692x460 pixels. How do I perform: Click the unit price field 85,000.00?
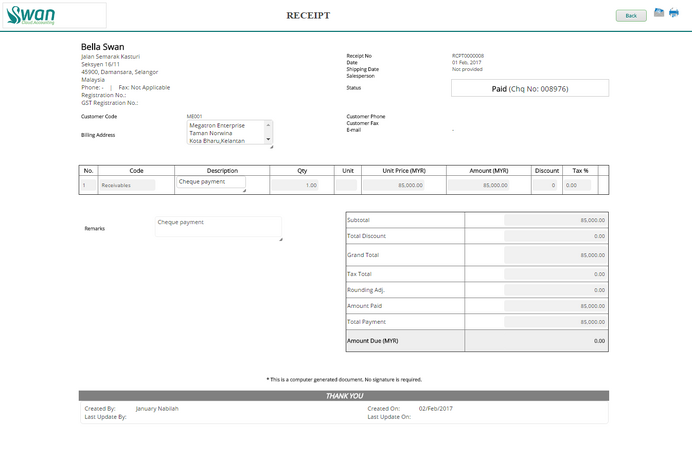point(394,185)
